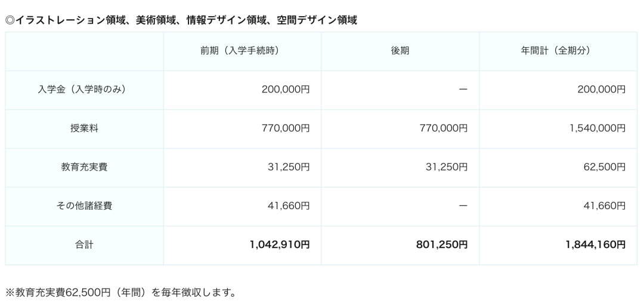
Task: Click the dash in 後期 入学金 cell
Action: [x=463, y=89]
